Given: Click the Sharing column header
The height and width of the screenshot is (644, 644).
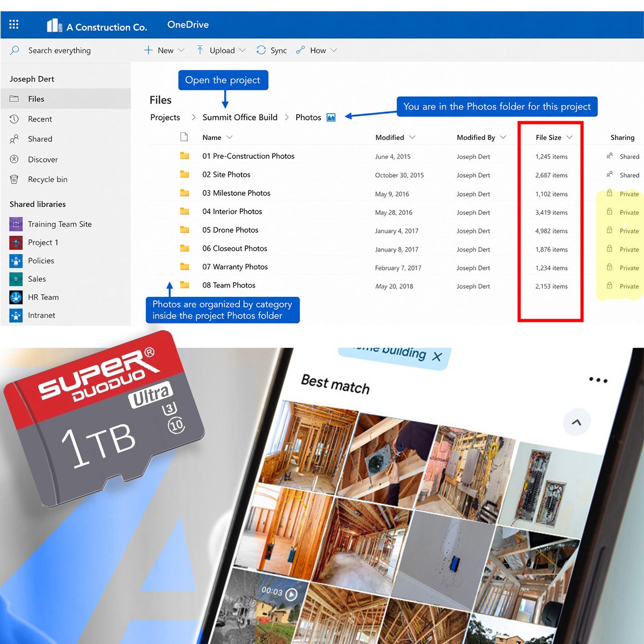Looking at the screenshot, I should (623, 137).
